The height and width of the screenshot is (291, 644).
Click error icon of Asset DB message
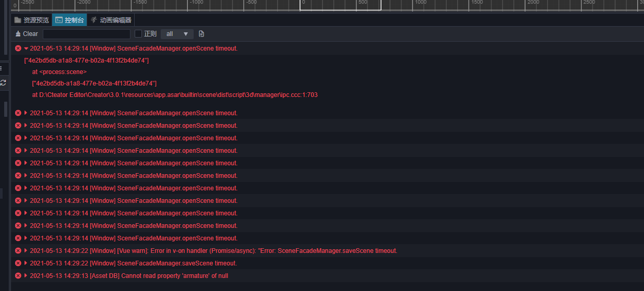point(18,276)
